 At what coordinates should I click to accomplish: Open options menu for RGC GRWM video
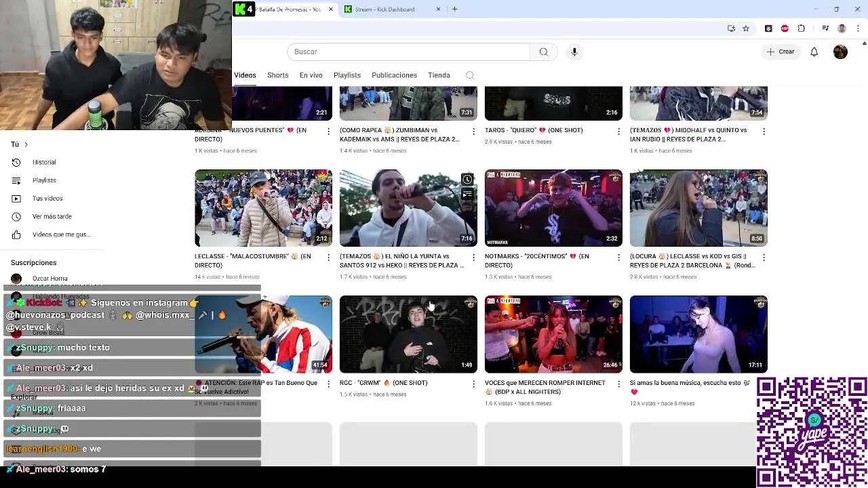coord(473,384)
